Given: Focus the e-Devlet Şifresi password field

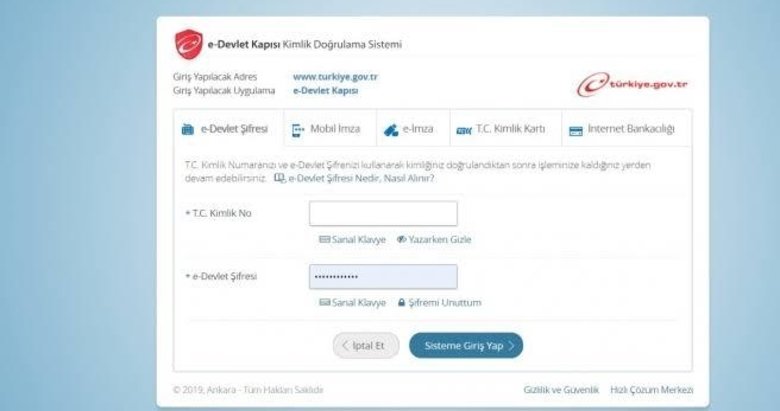Looking at the screenshot, I should tap(382, 276).
